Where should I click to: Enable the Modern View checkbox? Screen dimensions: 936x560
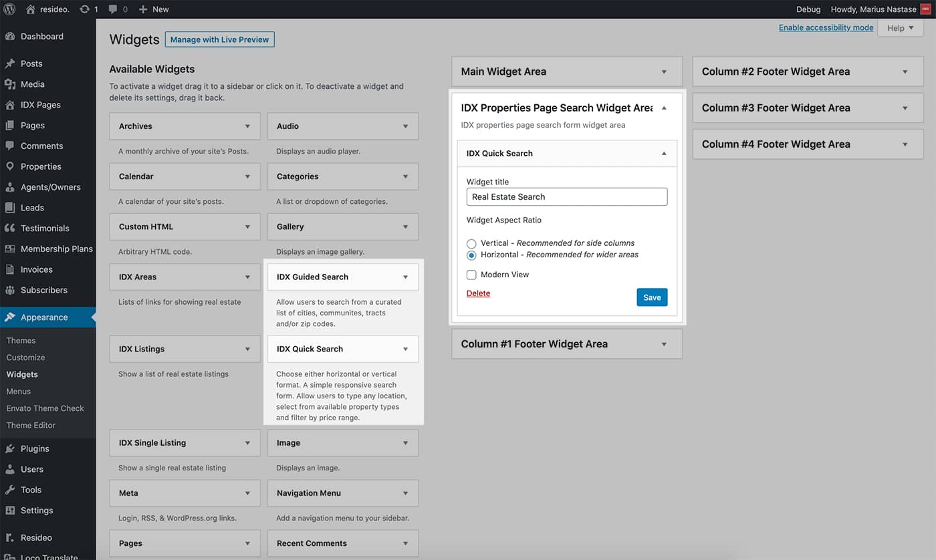click(471, 275)
